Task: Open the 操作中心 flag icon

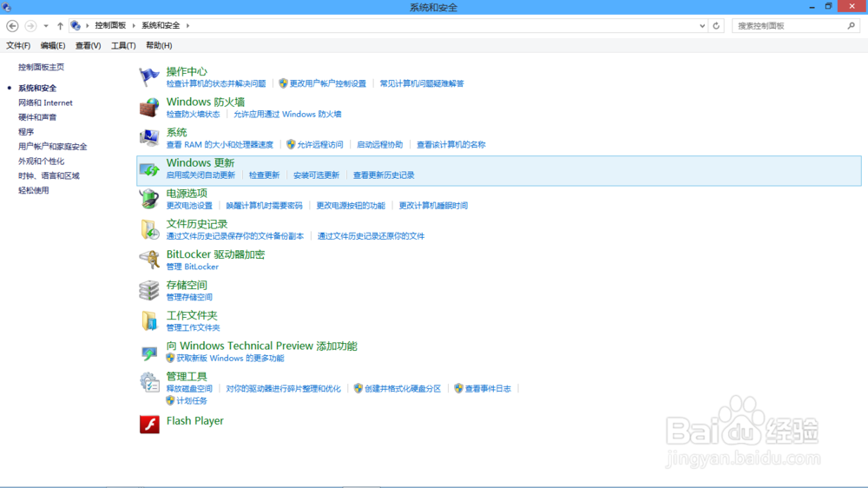Action: click(x=149, y=76)
